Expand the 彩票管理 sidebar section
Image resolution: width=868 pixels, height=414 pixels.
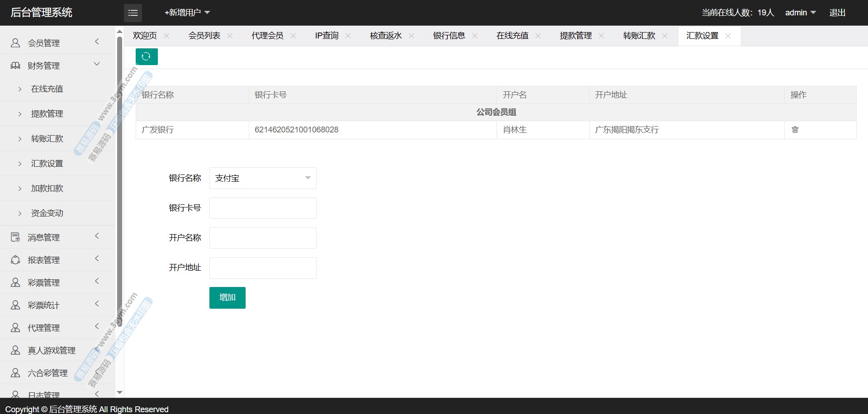44,282
